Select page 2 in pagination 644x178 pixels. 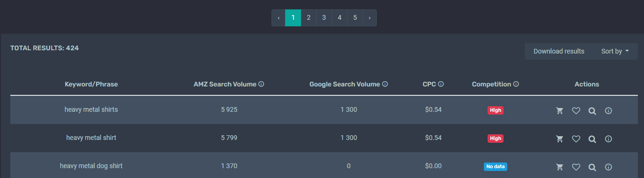pyautogui.click(x=309, y=18)
